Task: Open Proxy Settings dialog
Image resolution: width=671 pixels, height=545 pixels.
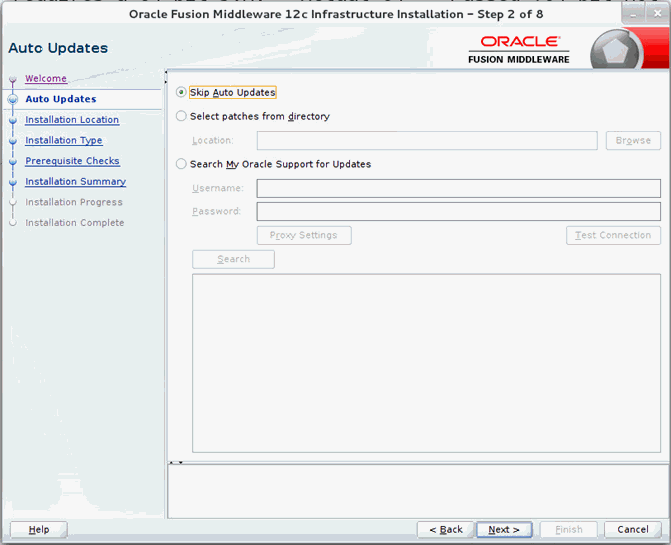Action: click(x=304, y=235)
